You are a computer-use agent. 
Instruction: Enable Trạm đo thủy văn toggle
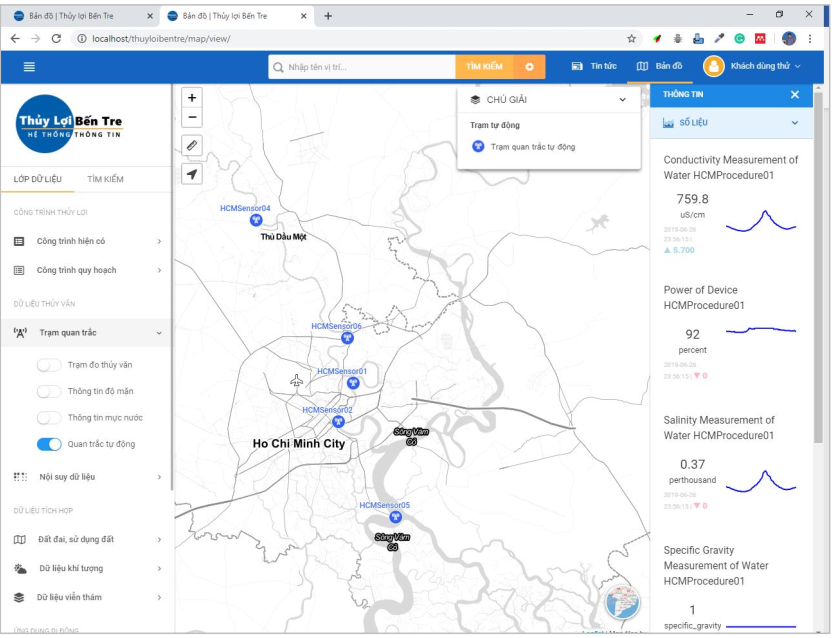tap(50, 365)
